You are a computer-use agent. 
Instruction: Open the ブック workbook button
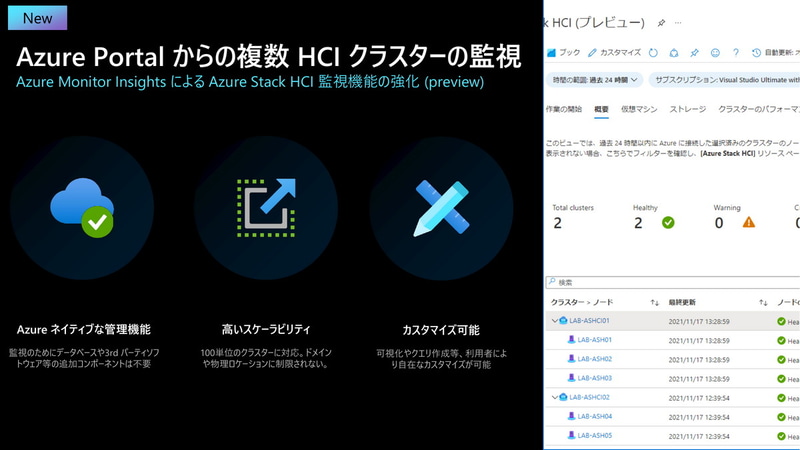563,53
